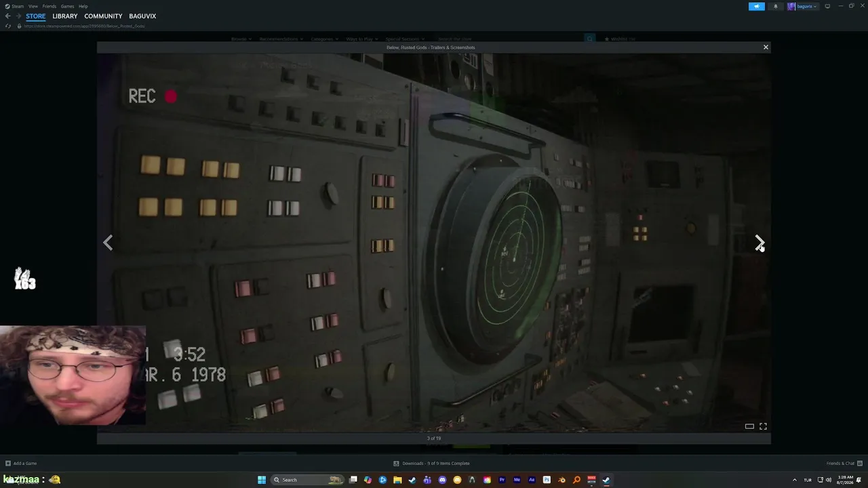Click the '3 of 19' screenshot counter
This screenshot has width=868, height=488.
pyautogui.click(x=434, y=439)
